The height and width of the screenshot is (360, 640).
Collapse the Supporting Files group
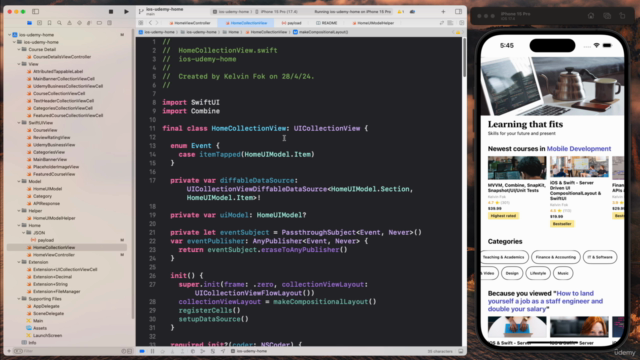click(19, 299)
